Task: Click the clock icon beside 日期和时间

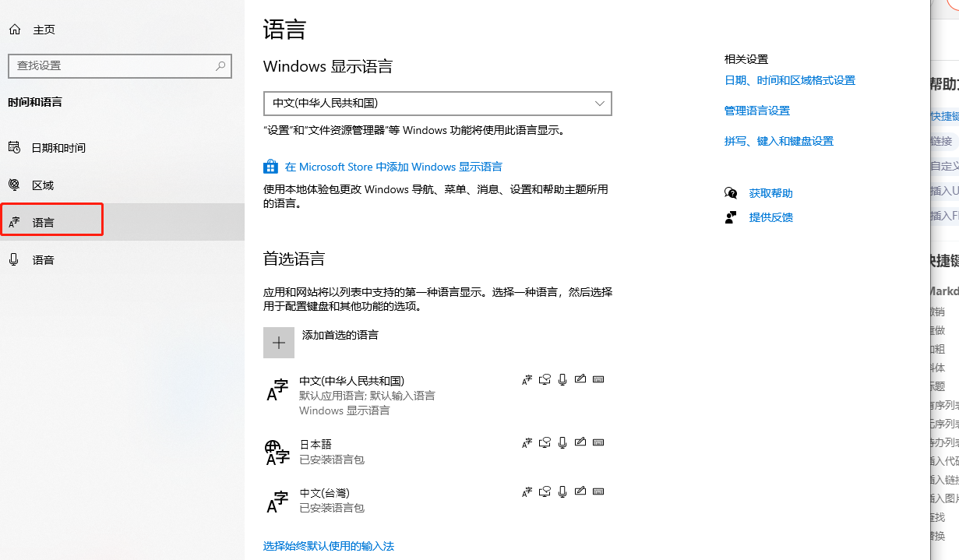Action: (x=14, y=147)
